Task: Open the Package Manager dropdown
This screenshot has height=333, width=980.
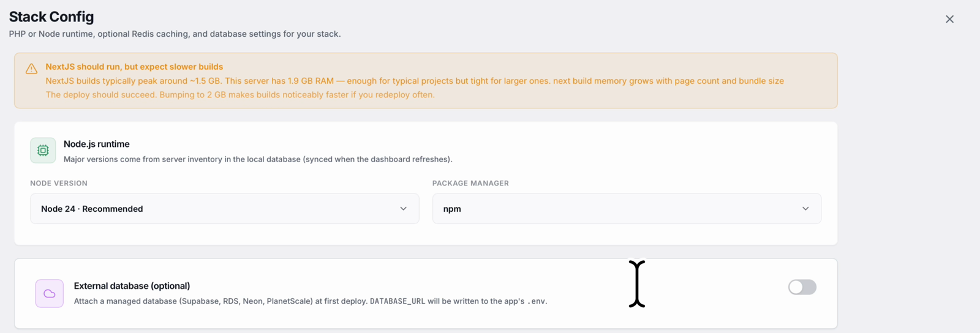Action: pos(627,209)
